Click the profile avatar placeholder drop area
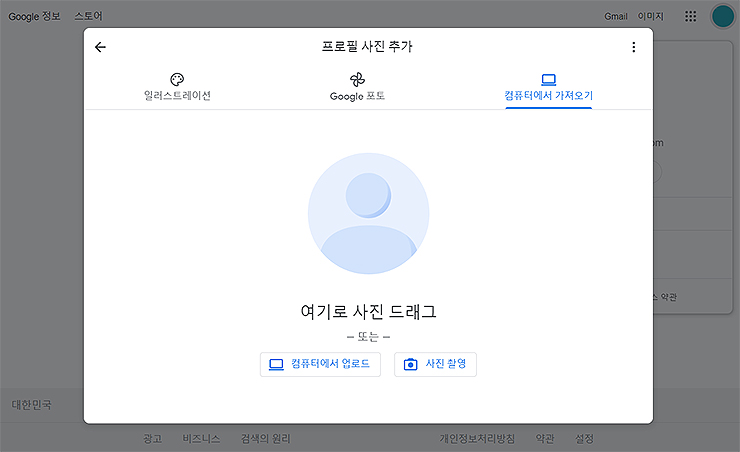740x452 pixels. 369,213
